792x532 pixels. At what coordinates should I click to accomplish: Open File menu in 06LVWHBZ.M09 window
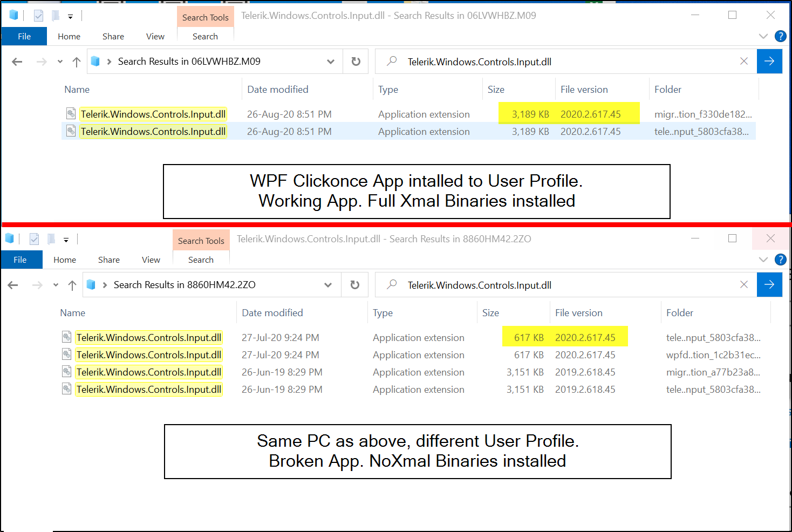pyautogui.click(x=24, y=36)
